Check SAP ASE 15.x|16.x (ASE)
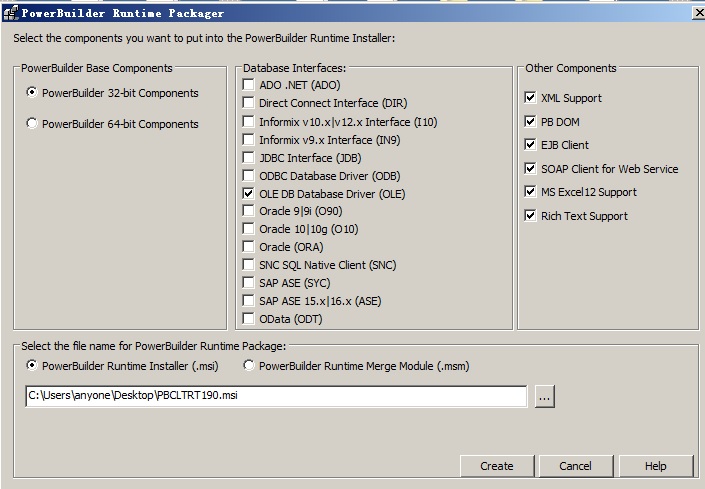This screenshot has height=489, width=705. 248,300
